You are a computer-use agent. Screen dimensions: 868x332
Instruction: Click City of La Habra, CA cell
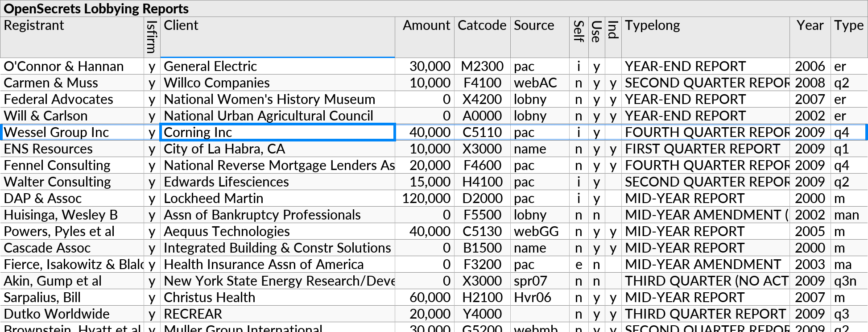coord(277,149)
